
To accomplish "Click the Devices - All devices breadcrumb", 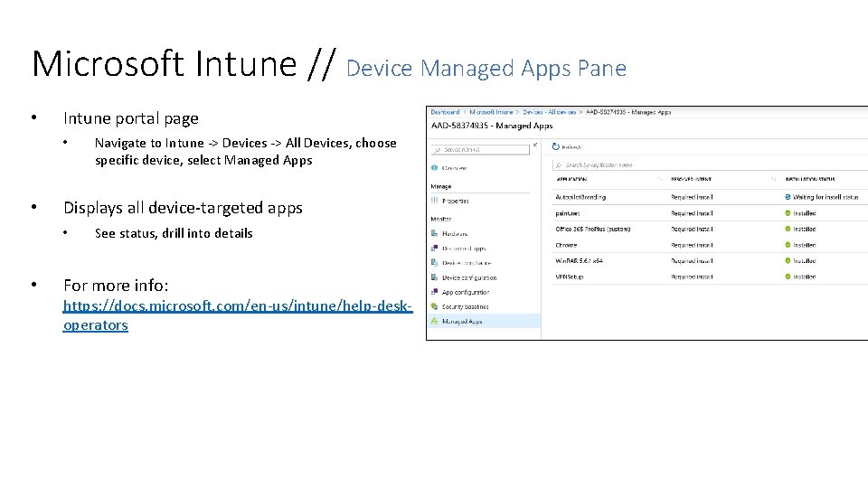I will click(x=550, y=112).
